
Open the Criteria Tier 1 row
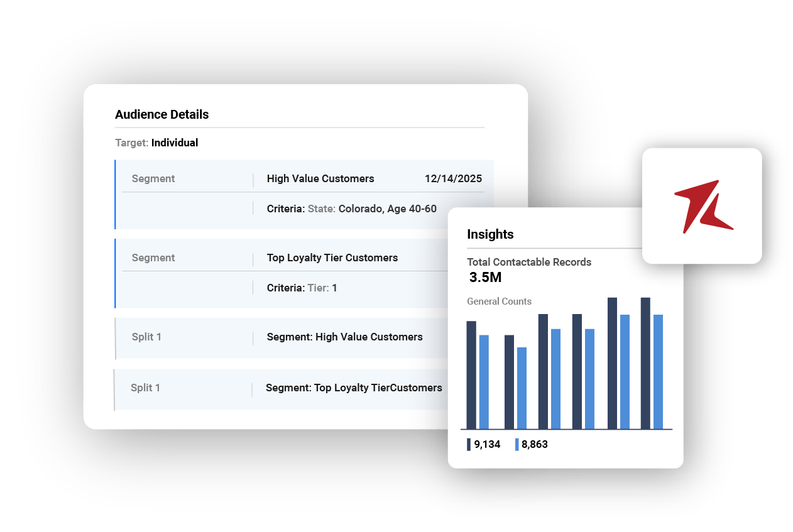coord(302,288)
